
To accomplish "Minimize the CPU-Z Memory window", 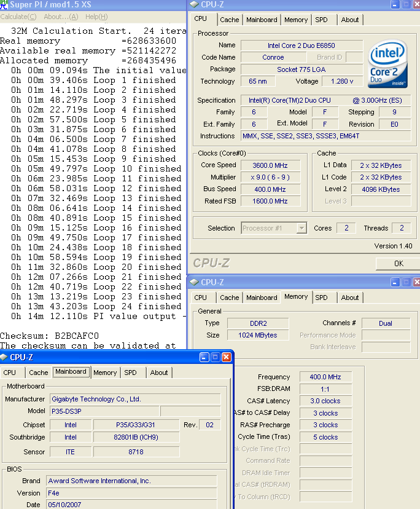I will [x=395, y=282].
